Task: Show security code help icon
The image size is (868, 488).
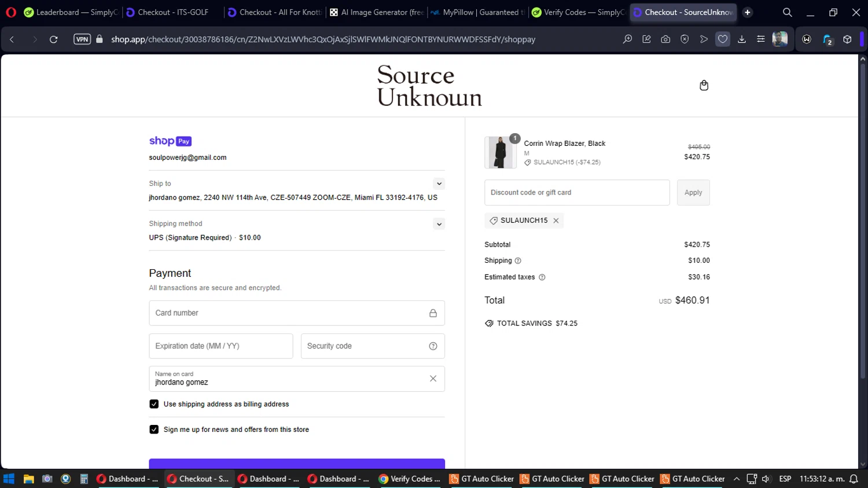Action: [433, 346]
